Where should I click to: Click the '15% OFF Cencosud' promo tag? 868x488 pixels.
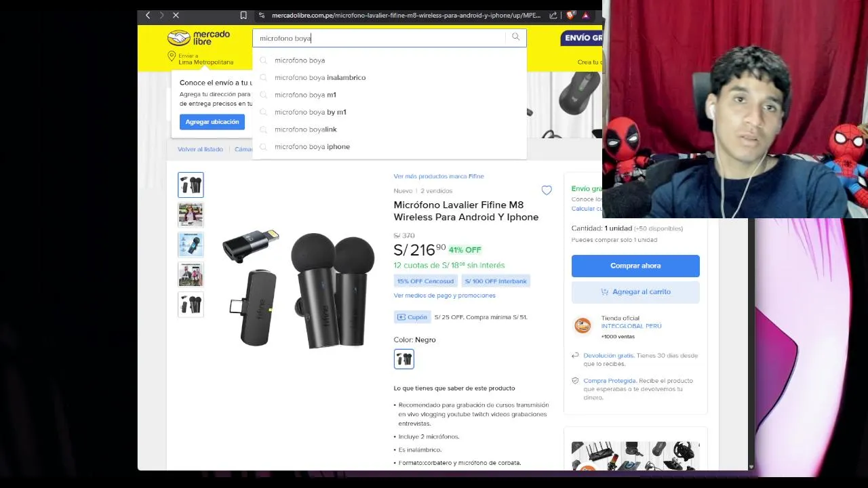425,281
